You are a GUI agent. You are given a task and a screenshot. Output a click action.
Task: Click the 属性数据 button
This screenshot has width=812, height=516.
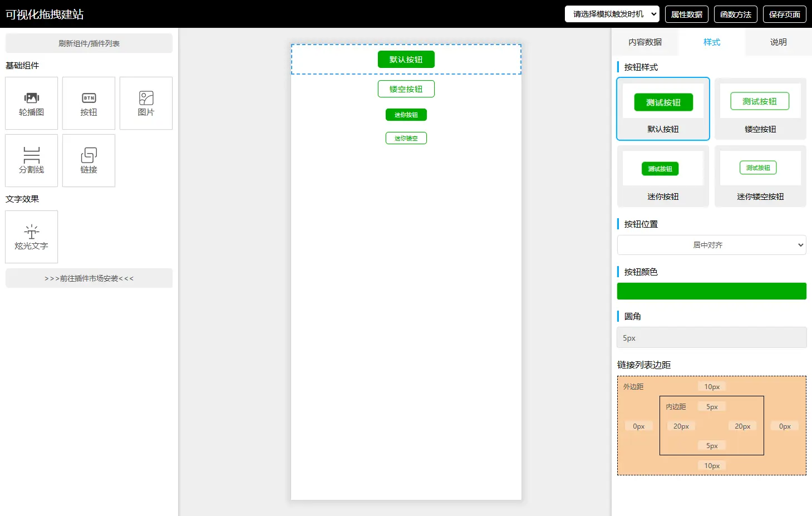[x=686, y=14]
